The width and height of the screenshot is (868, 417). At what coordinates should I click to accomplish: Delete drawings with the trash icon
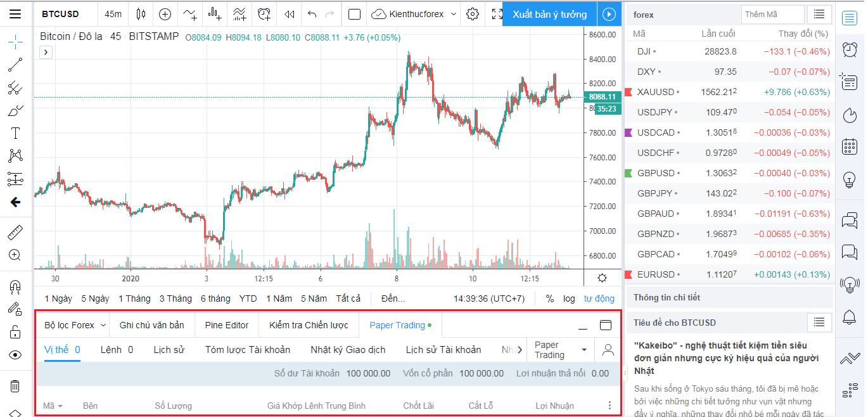tap(15, 386)
